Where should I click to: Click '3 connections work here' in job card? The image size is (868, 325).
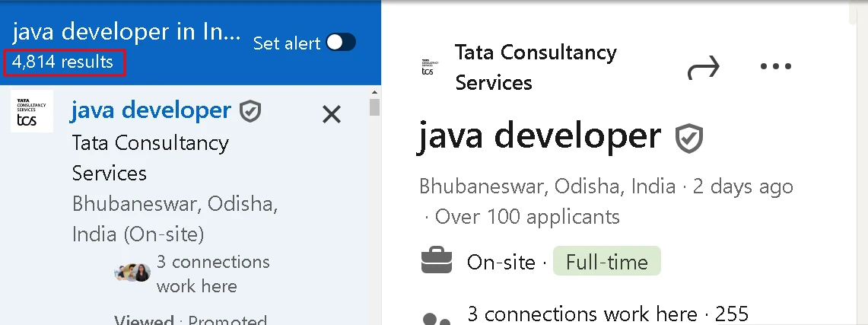click(212, 273)
